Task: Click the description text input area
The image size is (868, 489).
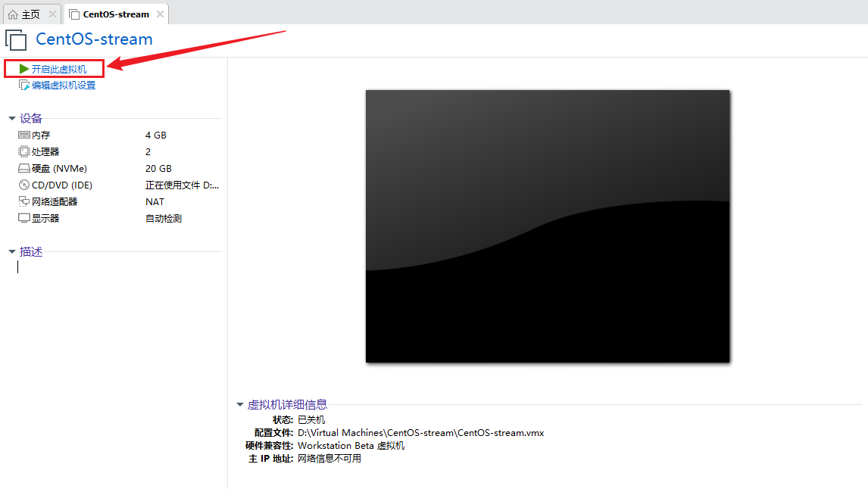Action: tap(119, 267)
